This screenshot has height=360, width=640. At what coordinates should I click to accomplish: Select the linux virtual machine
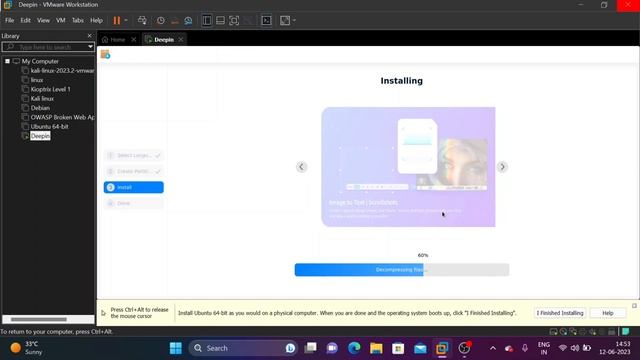37,80
